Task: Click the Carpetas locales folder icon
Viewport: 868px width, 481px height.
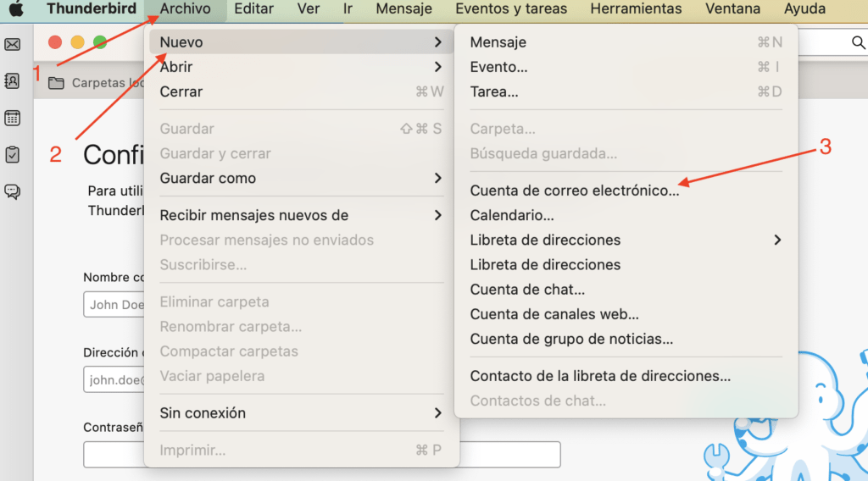Action: tap(56, 84)
